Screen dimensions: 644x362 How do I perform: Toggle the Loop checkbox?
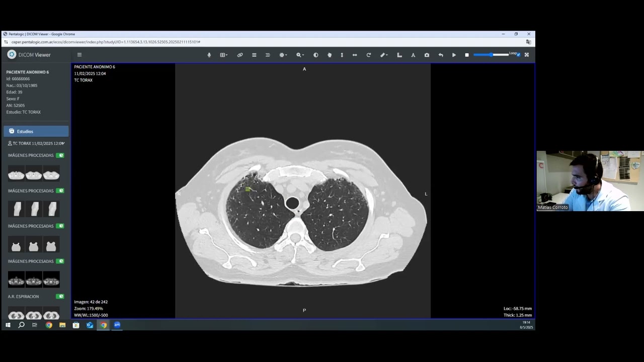tap(518, 55)
